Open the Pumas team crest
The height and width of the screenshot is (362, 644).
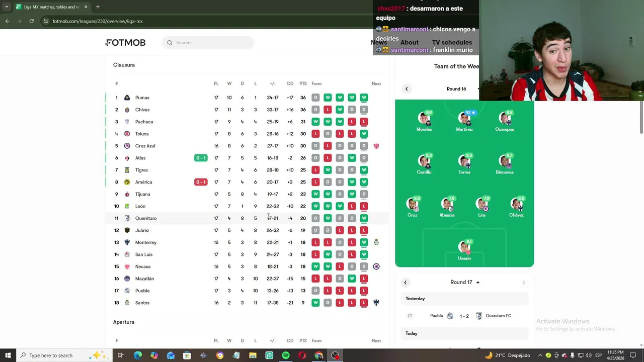point(127,98)
